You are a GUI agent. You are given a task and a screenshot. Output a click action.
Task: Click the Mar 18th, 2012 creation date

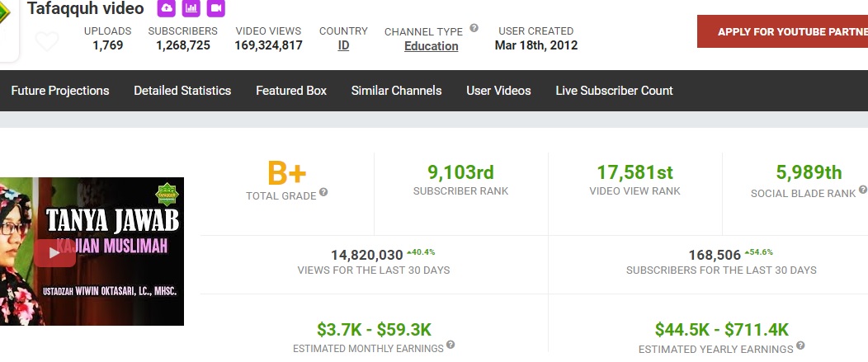[535, 45]
